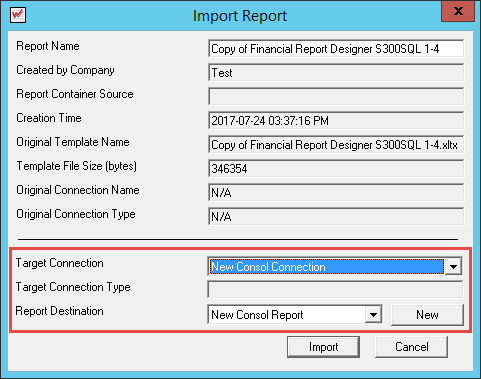Viewport: 481px width, 379px height.
Task: Close the Import Report dialog
Action: (x=458, y=11)
